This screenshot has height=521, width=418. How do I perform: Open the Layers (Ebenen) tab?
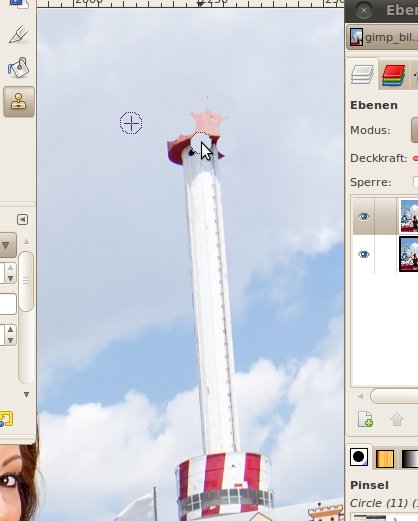tap(362, 74)
